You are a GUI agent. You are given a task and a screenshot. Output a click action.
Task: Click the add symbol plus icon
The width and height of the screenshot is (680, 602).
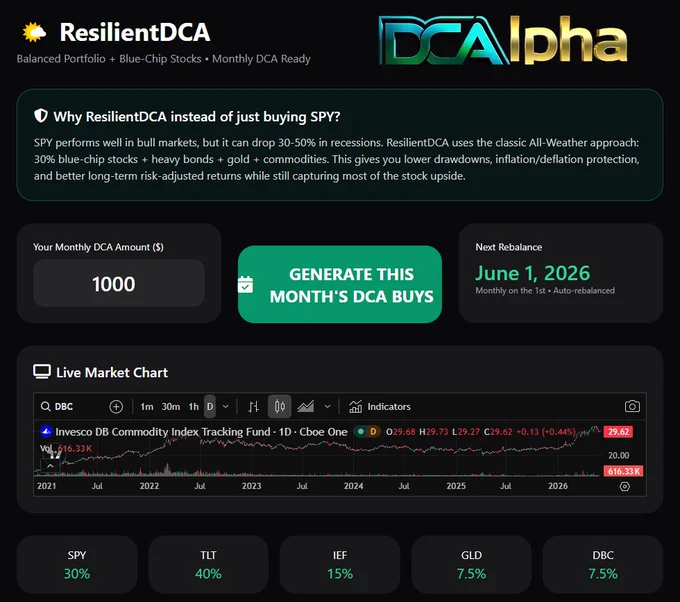coord(116,406)
